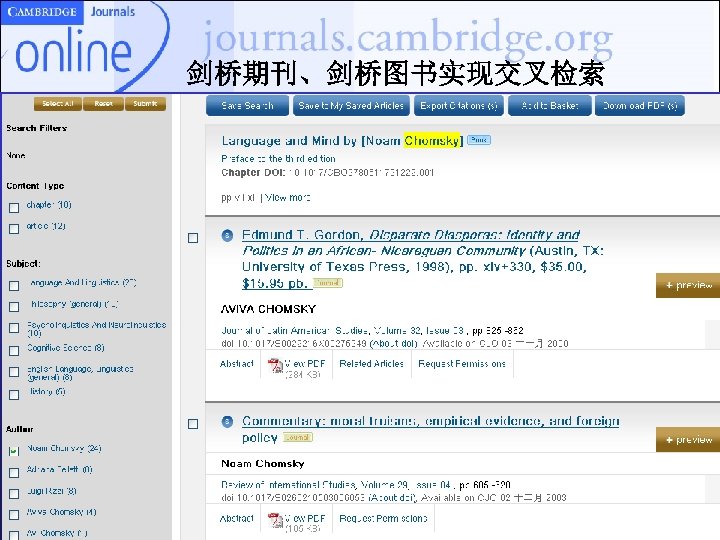720x540 pixels.
Task: Click Save Search button
Action: click(247, 106)
